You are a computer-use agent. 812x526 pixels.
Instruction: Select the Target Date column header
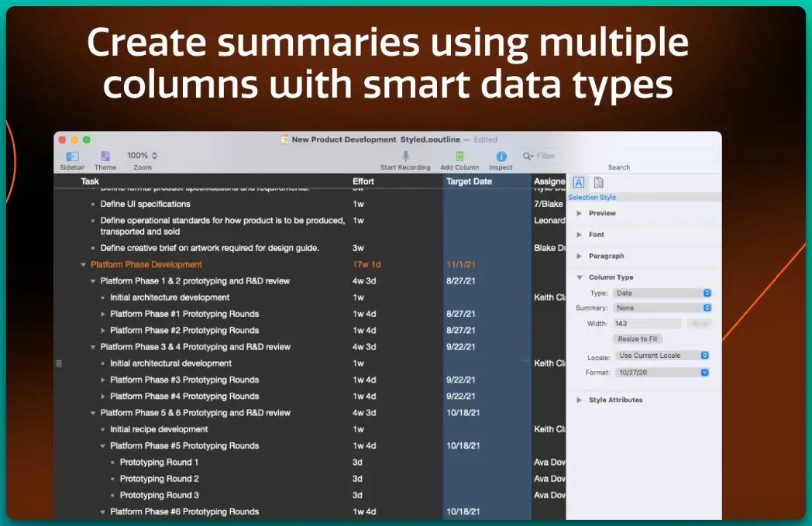pos(470,181)
